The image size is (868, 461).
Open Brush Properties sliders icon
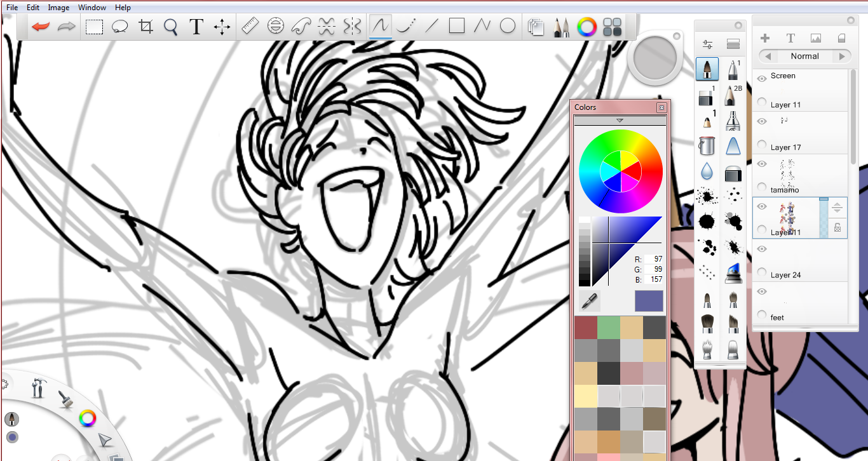[x=708, y=44]
